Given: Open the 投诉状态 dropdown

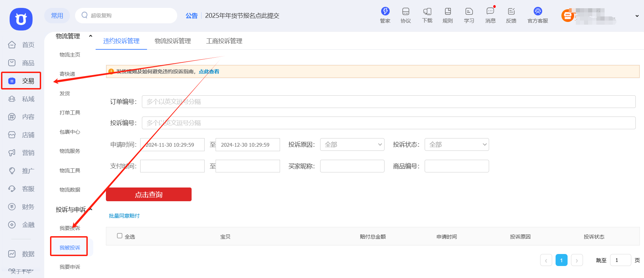Looking at the screenshot, I should [x=457, y=144].
